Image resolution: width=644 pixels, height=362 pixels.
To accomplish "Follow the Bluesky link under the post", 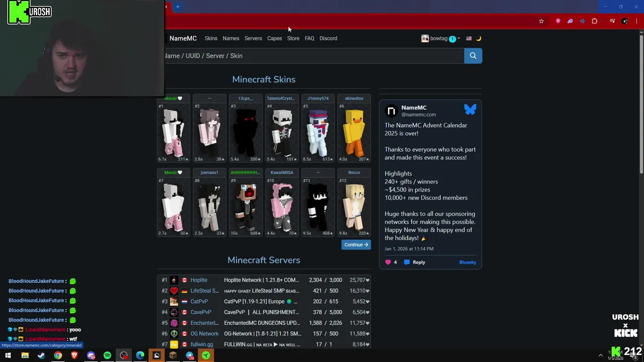I will pos(467,262).
